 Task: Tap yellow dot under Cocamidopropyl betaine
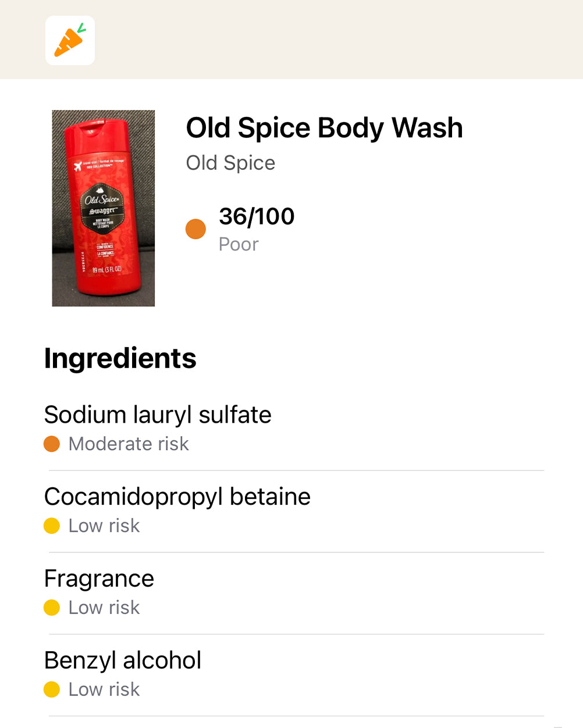coord(52,526)
